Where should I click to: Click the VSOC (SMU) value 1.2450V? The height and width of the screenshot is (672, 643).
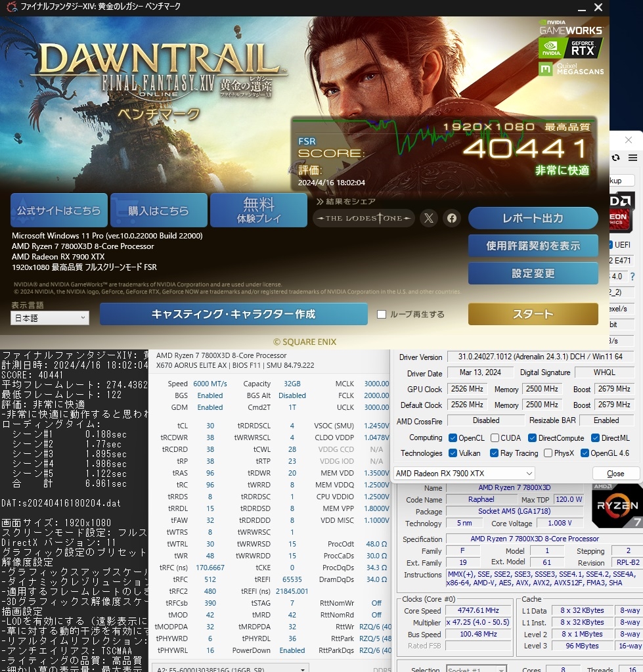pyautogui.click(x=376, y=426)
